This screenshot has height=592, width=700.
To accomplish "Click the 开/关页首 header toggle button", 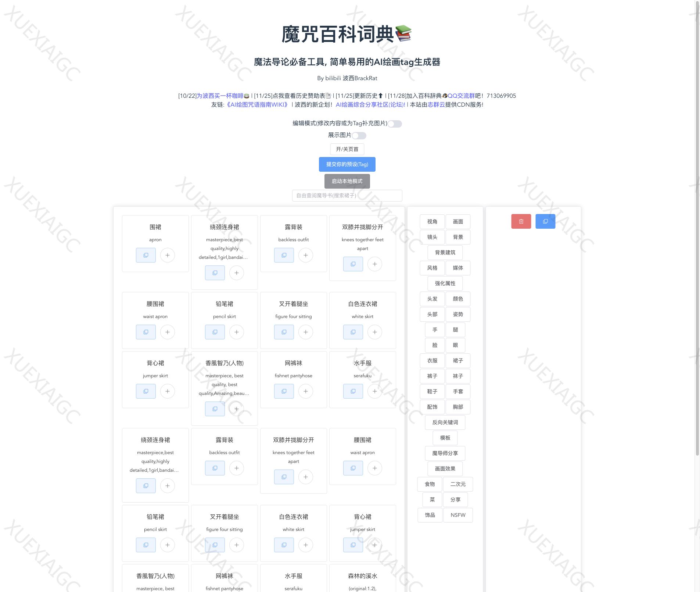I will pyautogui.click(x=347, y=149).
